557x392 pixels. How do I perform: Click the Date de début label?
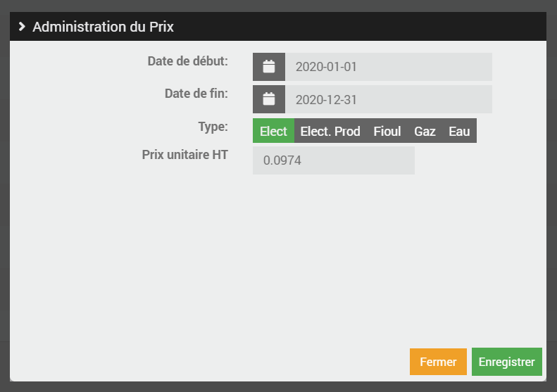coord(187,61)
